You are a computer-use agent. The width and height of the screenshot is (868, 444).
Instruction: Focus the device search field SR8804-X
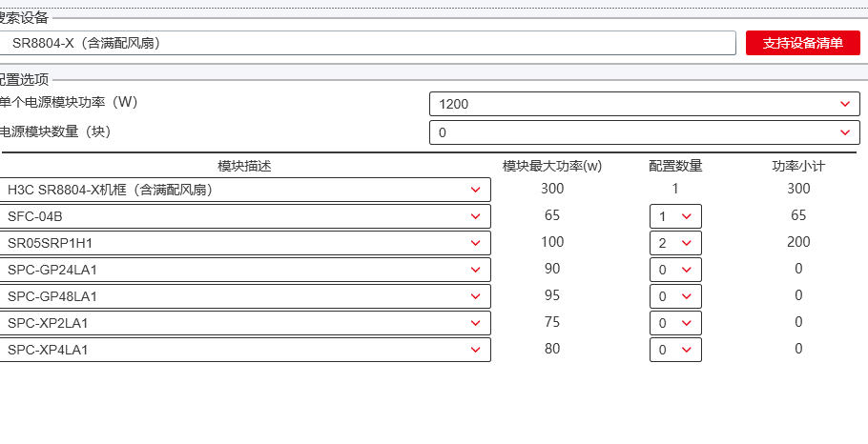tap(367, 43)
